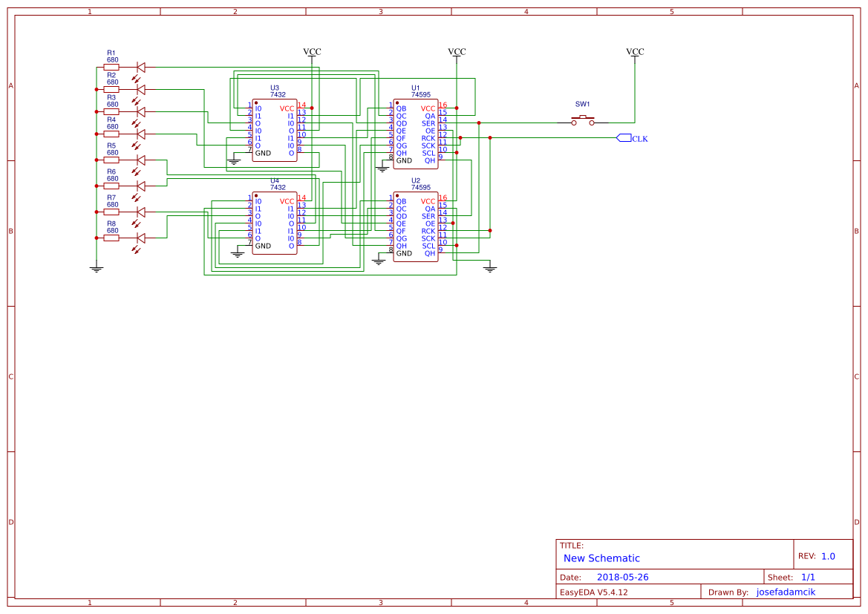Click the CLK net port flag

[624, 138]
